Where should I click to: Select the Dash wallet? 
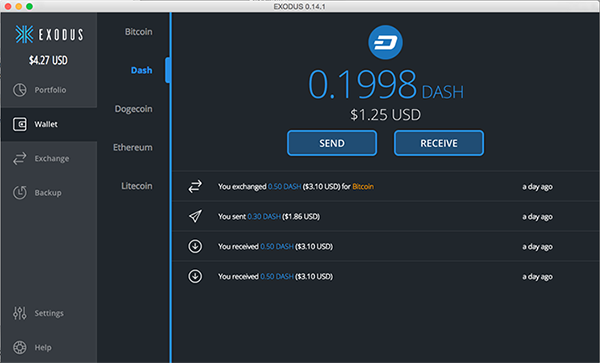pyautogui.click(x=142, y=70)
